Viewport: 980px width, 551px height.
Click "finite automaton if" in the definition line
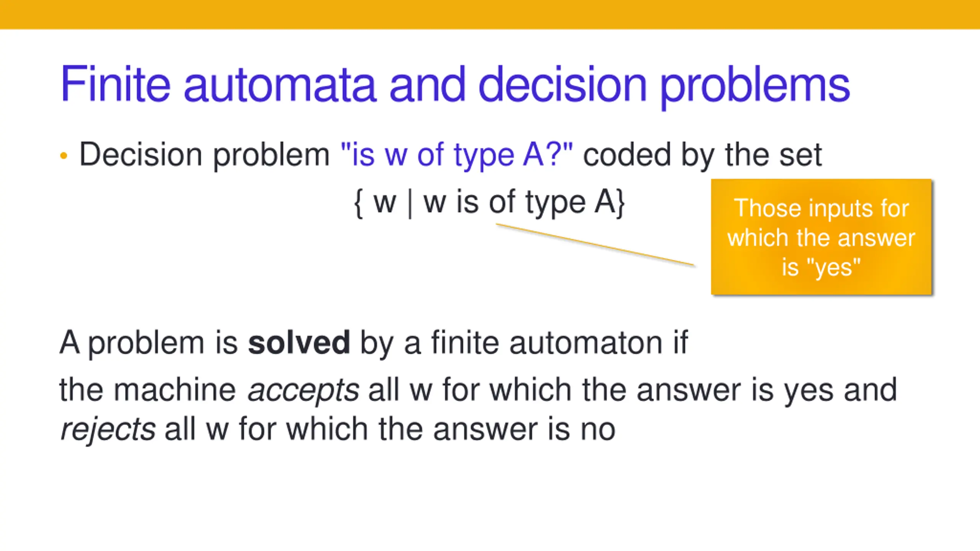click(x=560, y=342)
